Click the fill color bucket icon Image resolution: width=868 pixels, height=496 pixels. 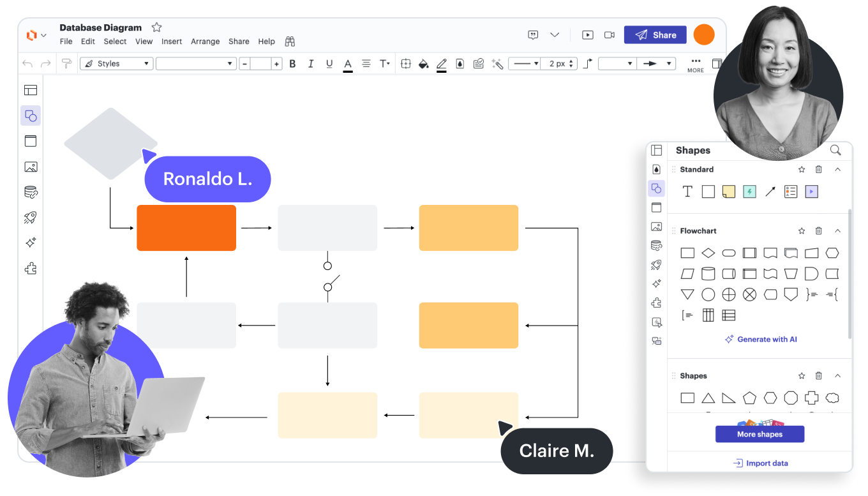[x=423, y=64]
